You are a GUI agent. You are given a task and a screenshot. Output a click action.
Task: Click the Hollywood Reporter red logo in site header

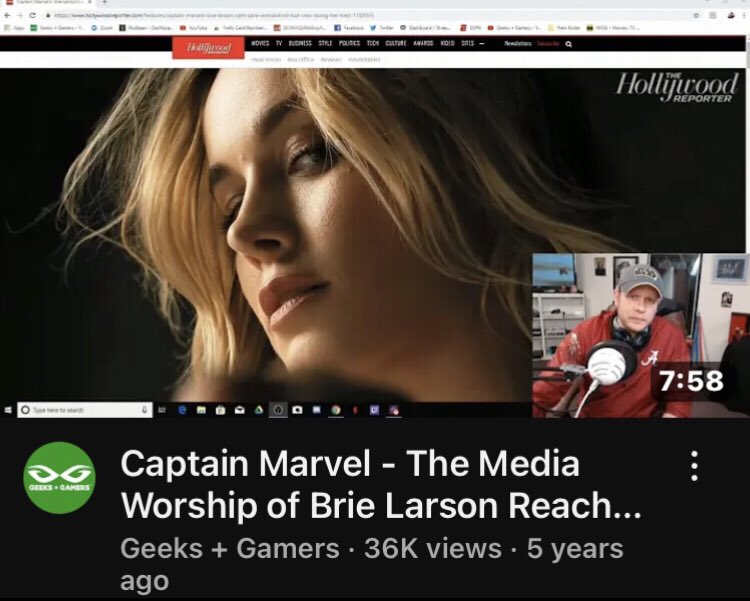pyautogui.click(x=208, y=48)
